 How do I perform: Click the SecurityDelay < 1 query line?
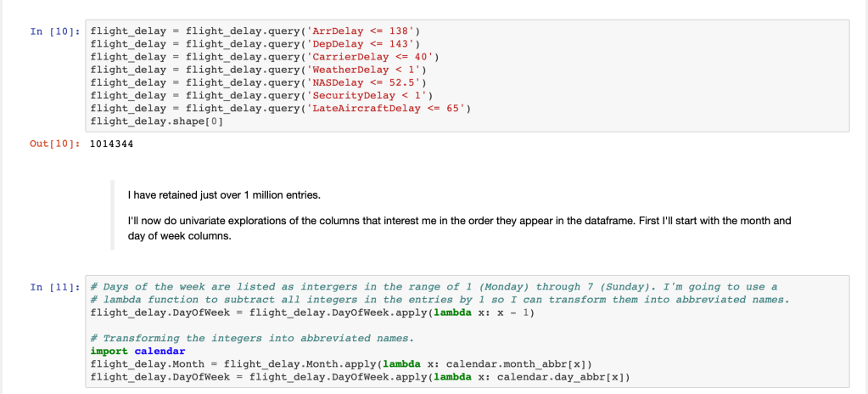tap(263, 95)
